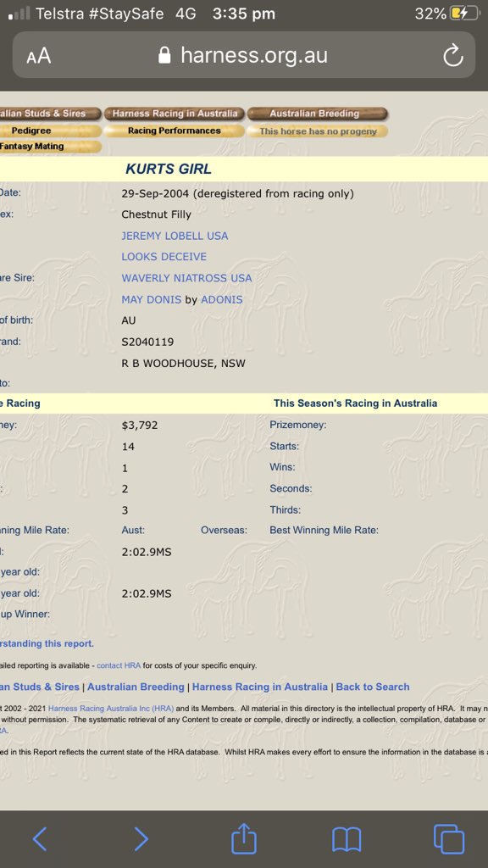The width and height of the screenshot is (488, 868).
Task: Open Harness Racing in Australia tab
Action: [175, 114]
